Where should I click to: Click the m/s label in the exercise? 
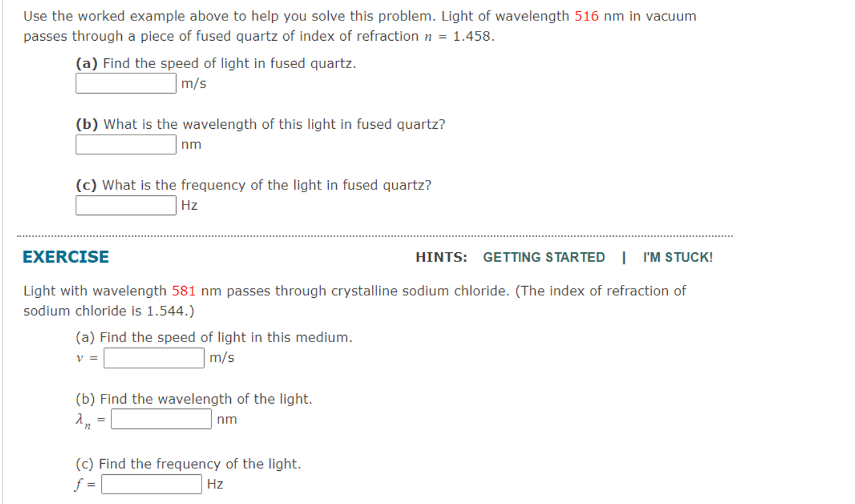pyautogui.click(x=220, y=358)
